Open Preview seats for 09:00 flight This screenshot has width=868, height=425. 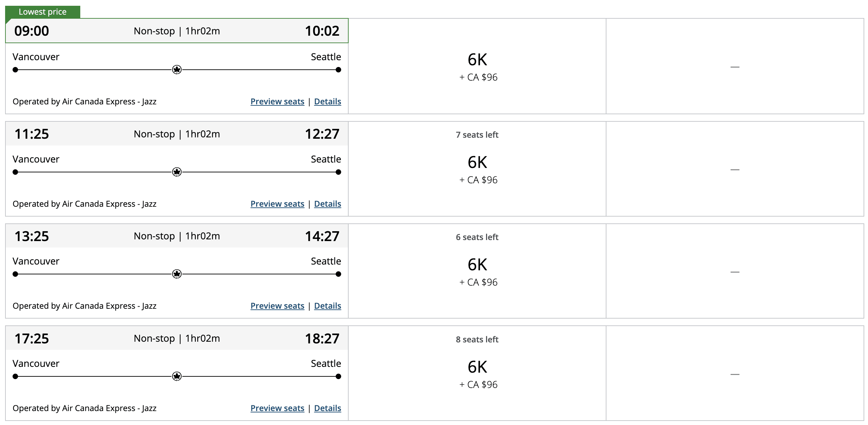point(277,102)
